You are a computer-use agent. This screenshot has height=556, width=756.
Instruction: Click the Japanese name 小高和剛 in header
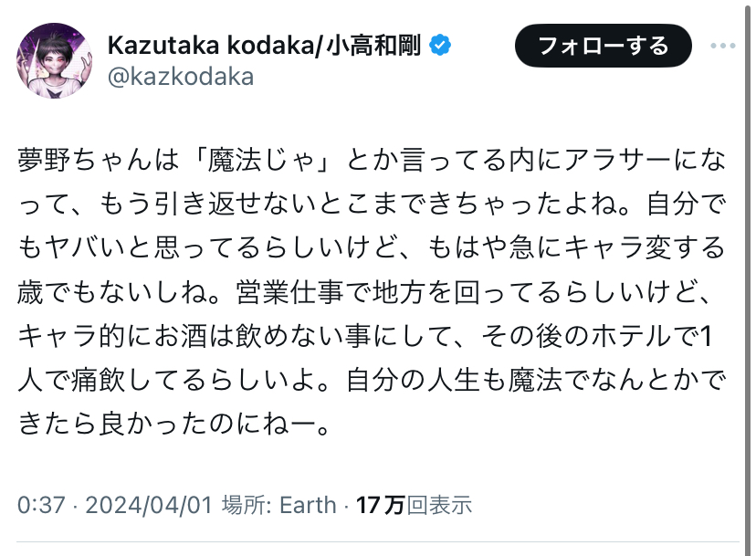click(373, 46)
